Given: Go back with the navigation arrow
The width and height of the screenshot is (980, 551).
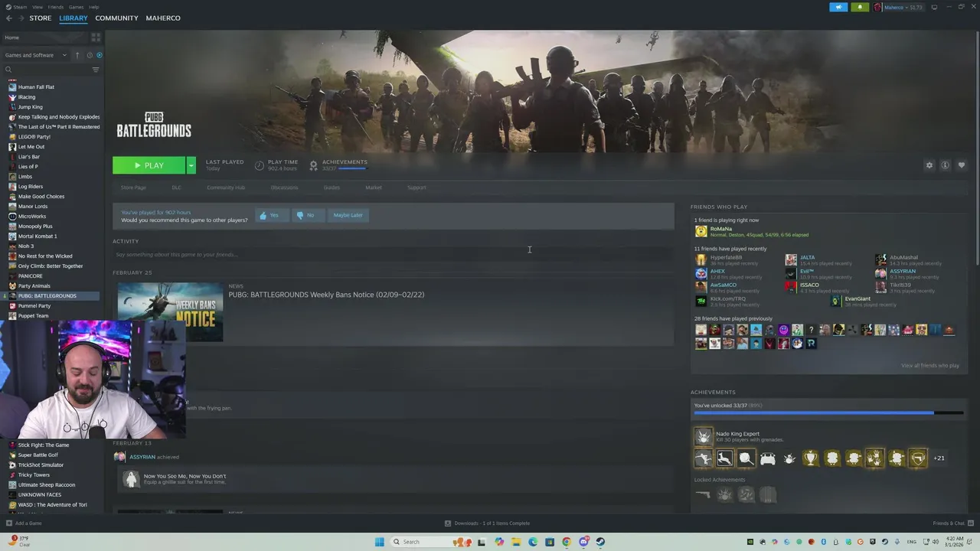Looking at the screenshot, I should coord(9,18).
